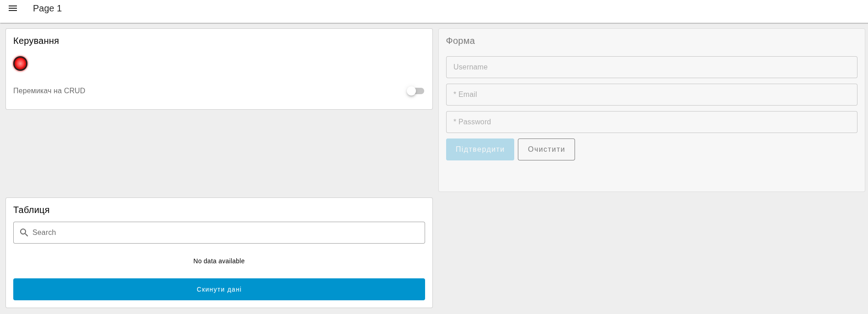Click the 'Username' placeholder text
The height and width of the screenshot is (314, 868).
(470, 67)
